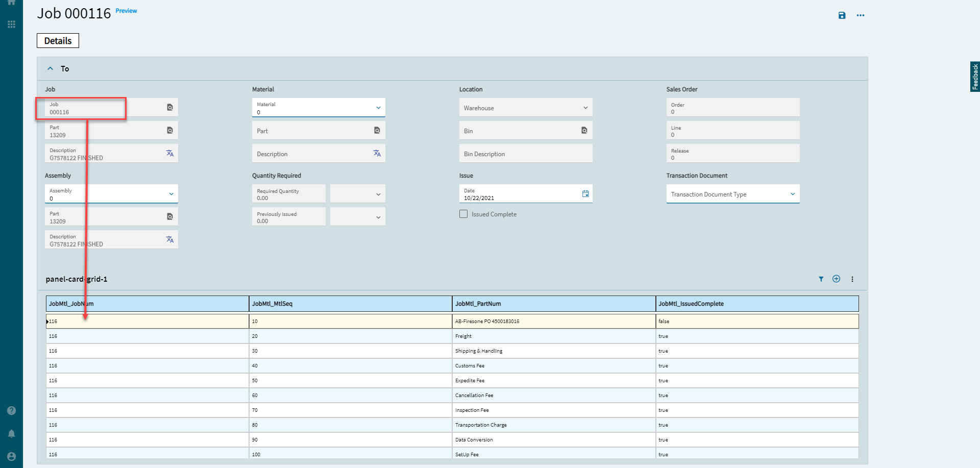Image resolution: width=980 pixels, height=468 pixels.
Task: Select the Details tab
Action: point(58,41)
